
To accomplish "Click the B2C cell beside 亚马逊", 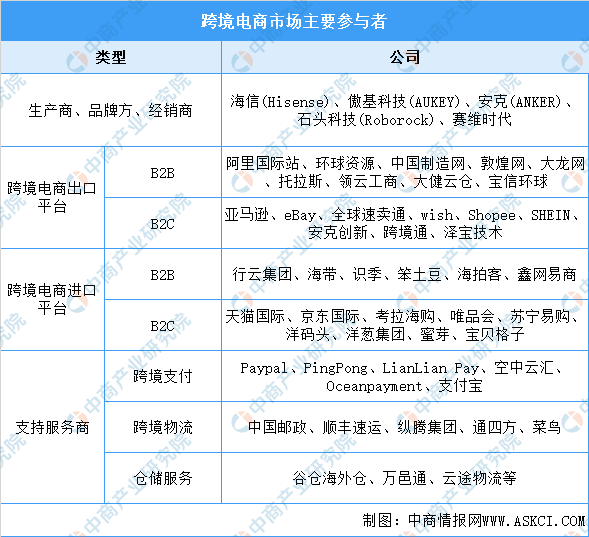I will [163, 223].
